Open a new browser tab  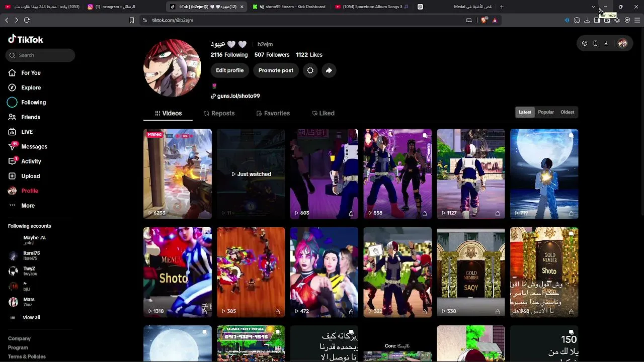(502, 7)
